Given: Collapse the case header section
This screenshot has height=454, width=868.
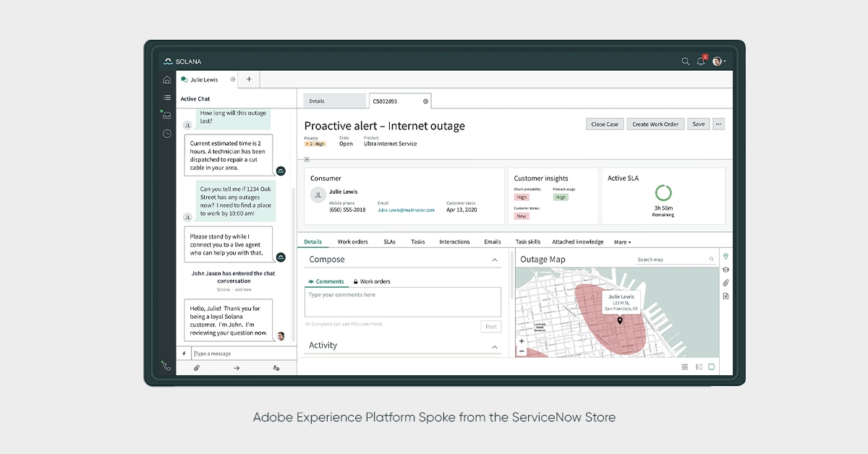Looking at the screenshot, I should [307, 159].
